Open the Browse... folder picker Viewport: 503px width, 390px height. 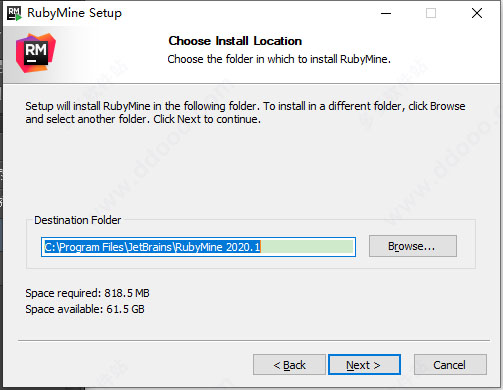tap(413, 246)
